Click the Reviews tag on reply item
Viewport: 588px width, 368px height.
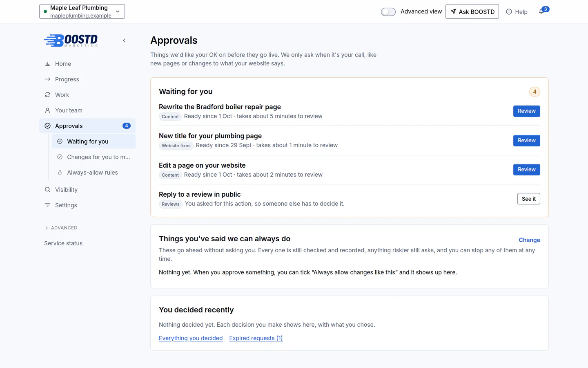171,204
